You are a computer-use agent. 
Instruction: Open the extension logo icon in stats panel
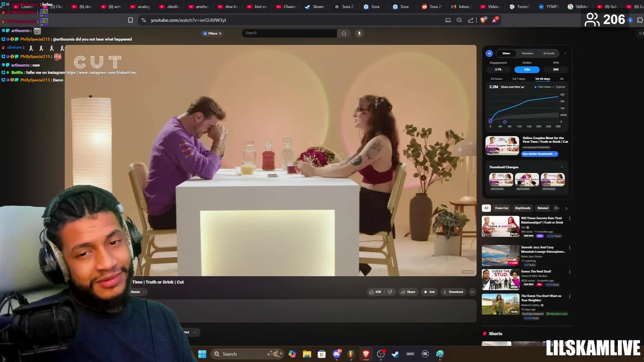pyautogui.click(x=489, y=53)
